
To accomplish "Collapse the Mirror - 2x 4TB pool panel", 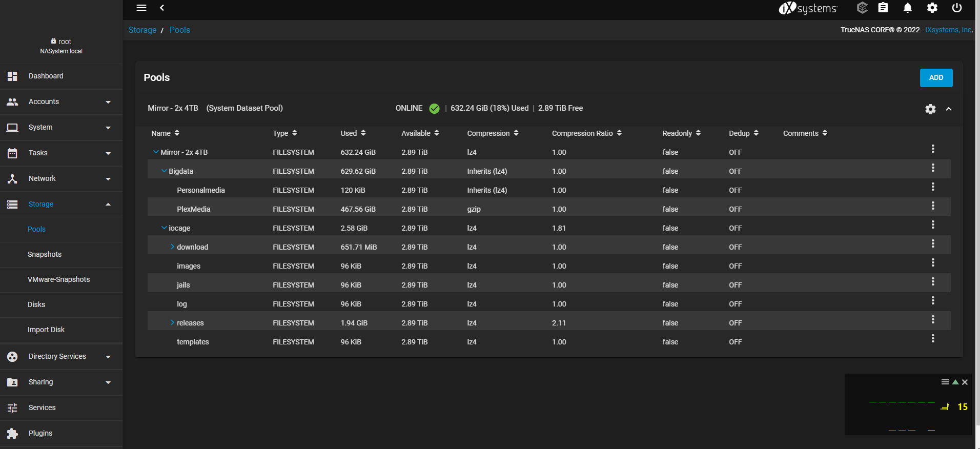I will point(949,109).
